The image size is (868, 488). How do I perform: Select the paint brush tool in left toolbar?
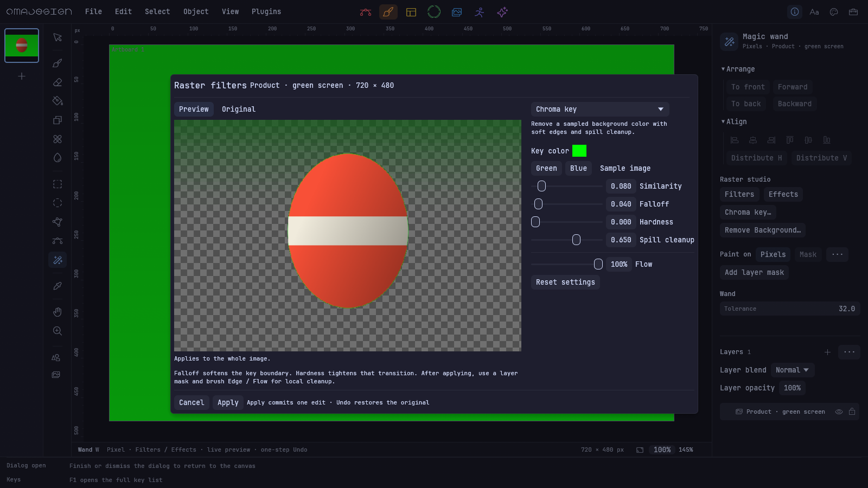(58, 63)
